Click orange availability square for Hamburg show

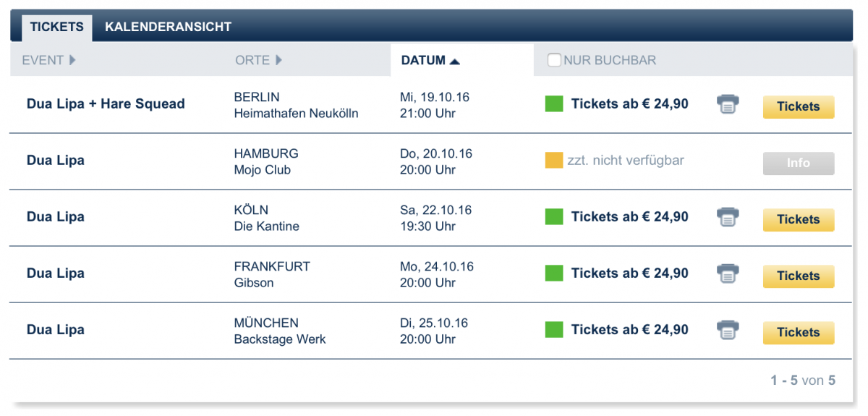[554, 161]
